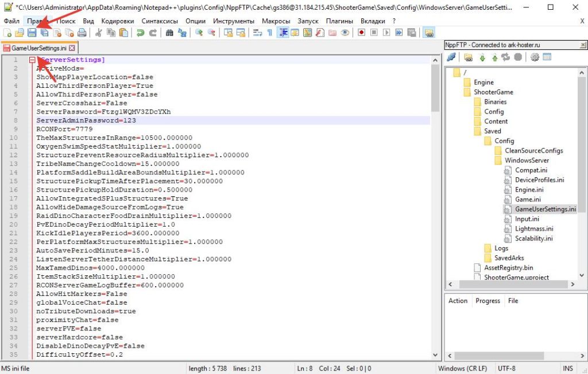This screenshot has width=588, height=374.
Task: Run macro multiple times icon
Action: click(x=399, y=33)
